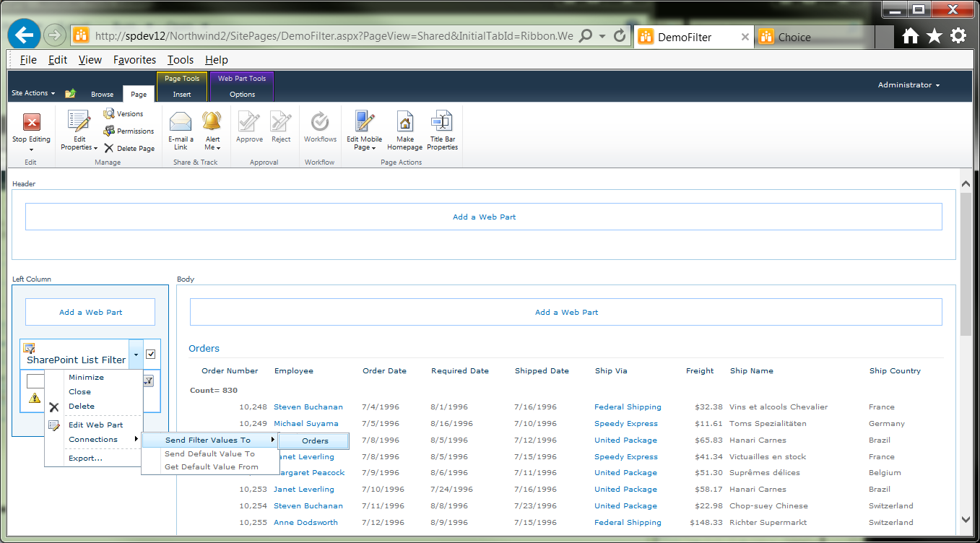Expand the Connections submenu
This screenshot has height=543, width=980.
point(94,439)
